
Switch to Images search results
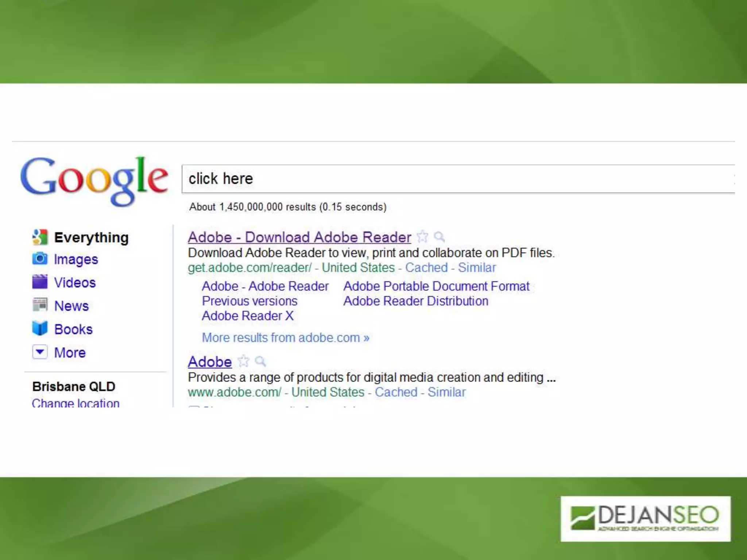pos(76,259)
